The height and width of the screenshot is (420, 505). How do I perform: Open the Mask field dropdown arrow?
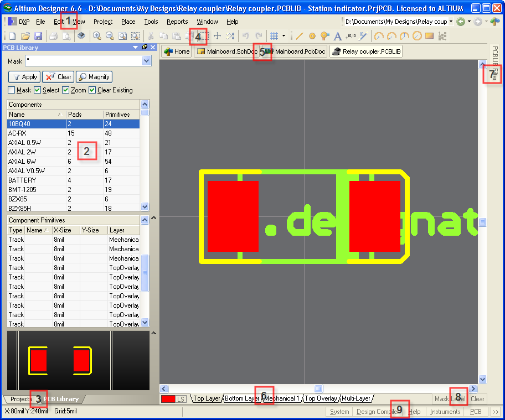coord(147,61)
